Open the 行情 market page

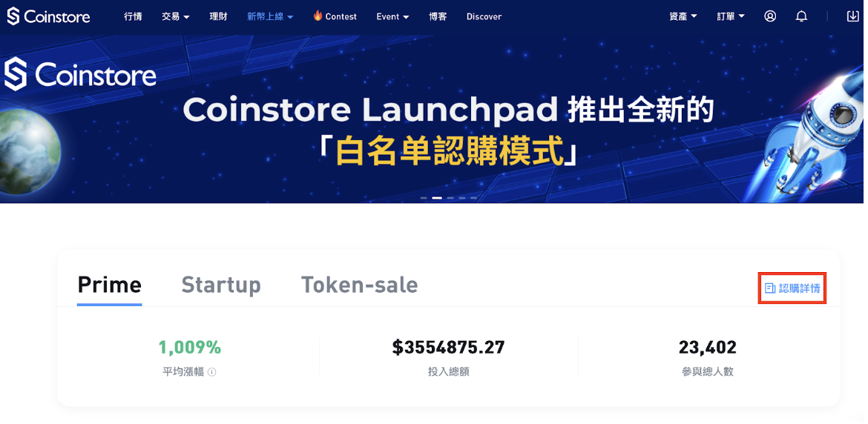pos(133,16)
